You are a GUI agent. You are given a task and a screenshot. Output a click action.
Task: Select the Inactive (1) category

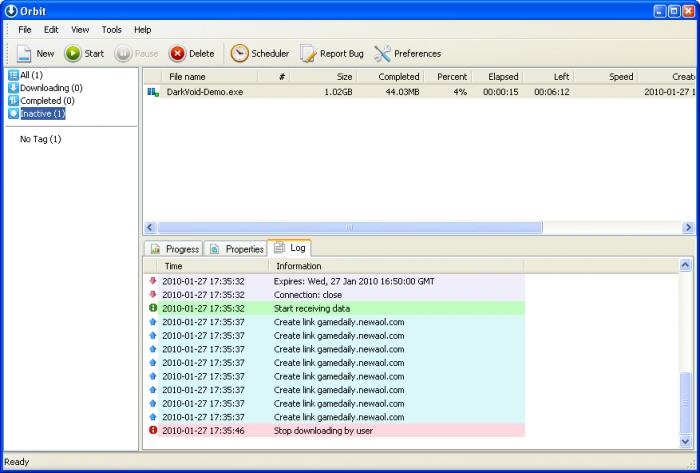43,114
